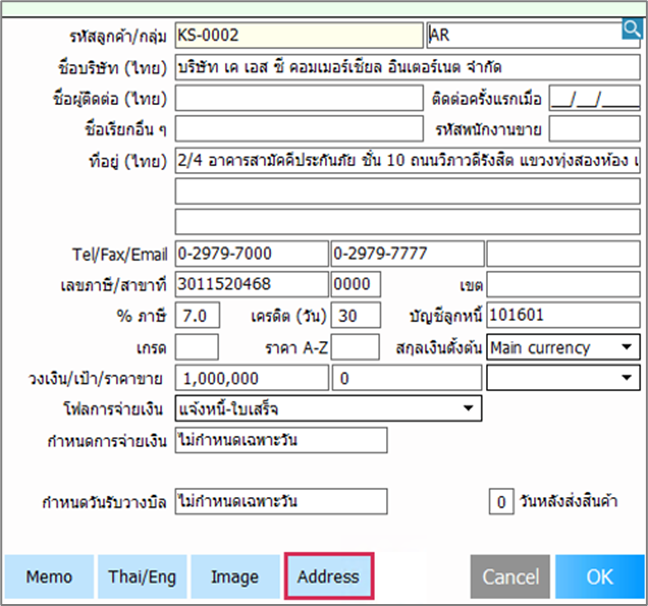Open the Main currency dropdown

[x=563, y=347]
